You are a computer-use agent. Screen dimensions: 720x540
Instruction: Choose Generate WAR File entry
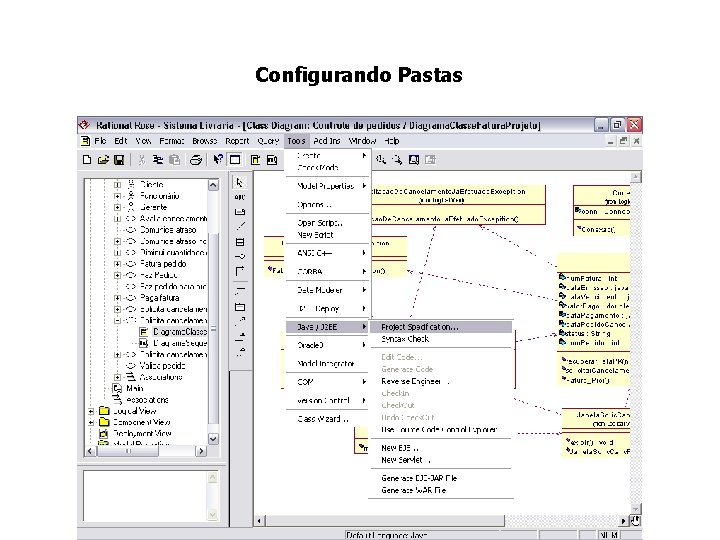pyautogui.click(x=440, y=490)
